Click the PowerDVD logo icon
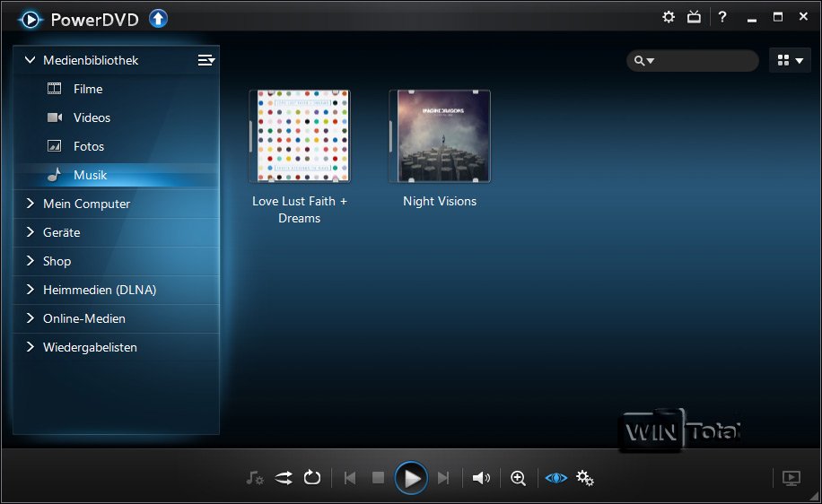Viewport: 822px width, 504px height. (x=30, y=20)
